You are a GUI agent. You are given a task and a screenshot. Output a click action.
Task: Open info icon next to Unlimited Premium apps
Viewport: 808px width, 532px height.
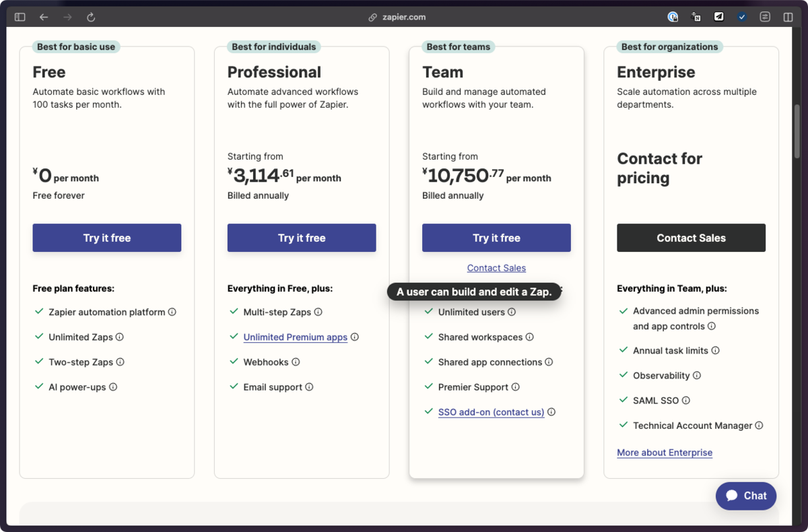(355, 337)
